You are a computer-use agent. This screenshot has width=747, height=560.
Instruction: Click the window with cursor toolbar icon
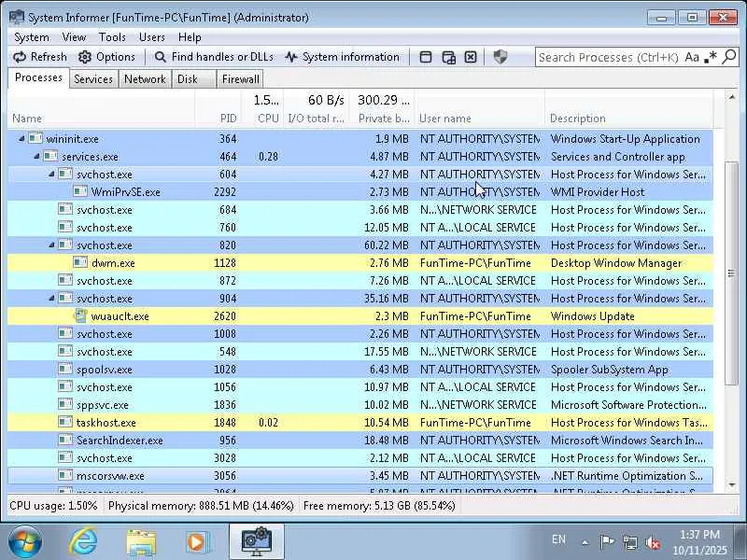[x=449, y=57]
